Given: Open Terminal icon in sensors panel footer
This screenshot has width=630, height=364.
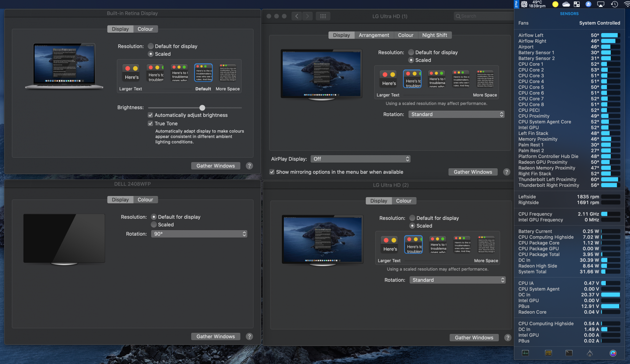Looking at the screenshot, I should [x=569, y=353].
